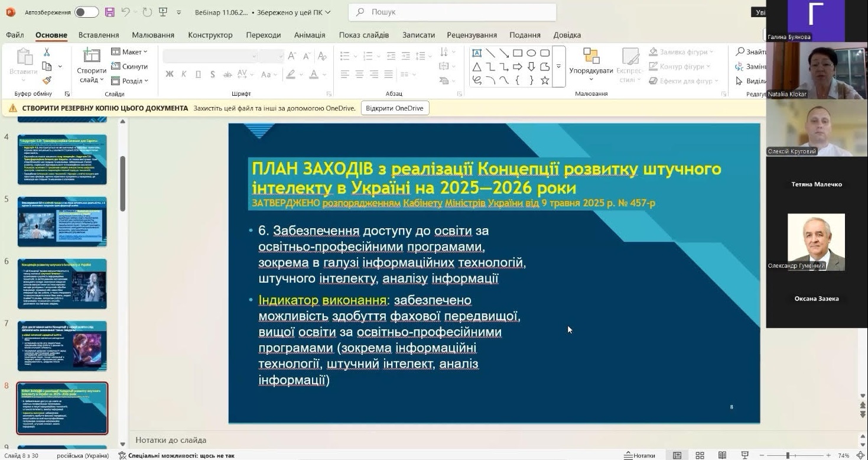Toggle underline formatting
Viewport: 868px width, 460px height.
198,74
